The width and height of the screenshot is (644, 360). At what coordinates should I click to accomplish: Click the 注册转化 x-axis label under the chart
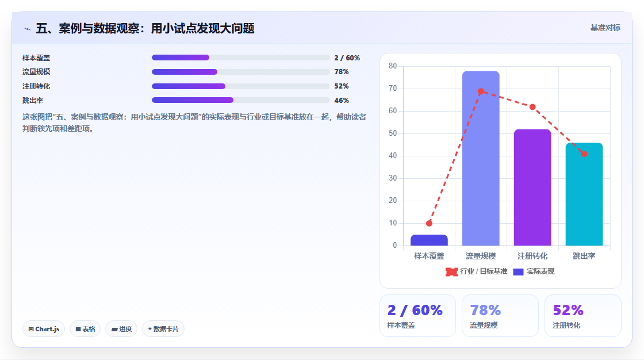tap(532, 256)
